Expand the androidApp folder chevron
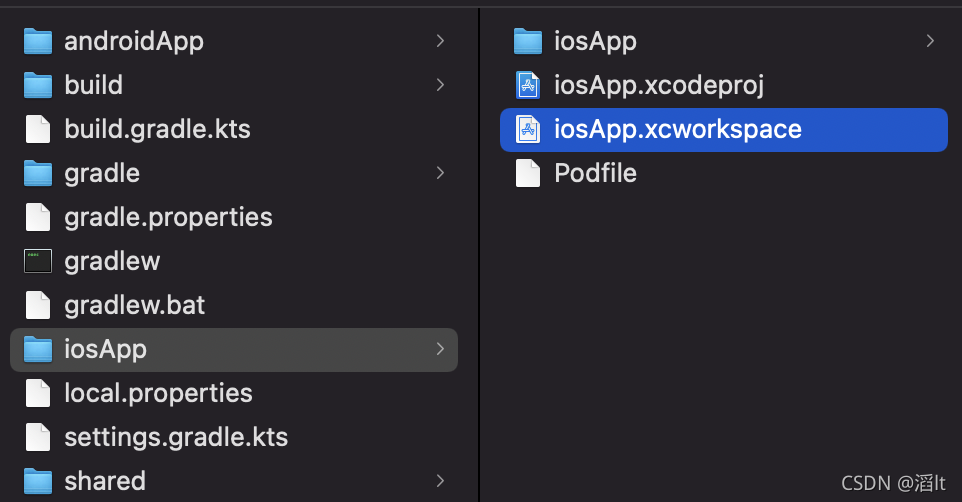The width and height of the screenshot is (962, 502). click(440, 41)
